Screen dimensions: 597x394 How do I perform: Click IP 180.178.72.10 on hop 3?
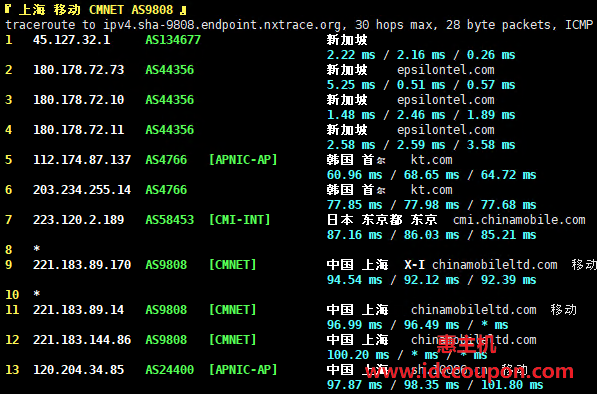coord(78,100)
